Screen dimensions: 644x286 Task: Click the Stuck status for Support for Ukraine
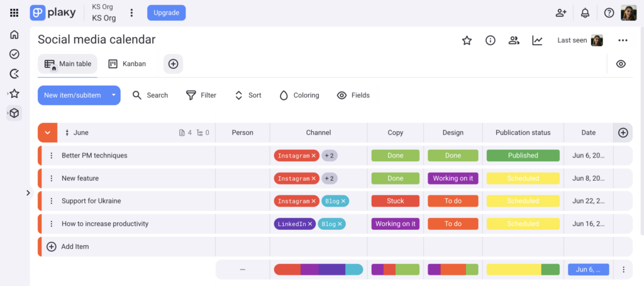pos(395,201)
